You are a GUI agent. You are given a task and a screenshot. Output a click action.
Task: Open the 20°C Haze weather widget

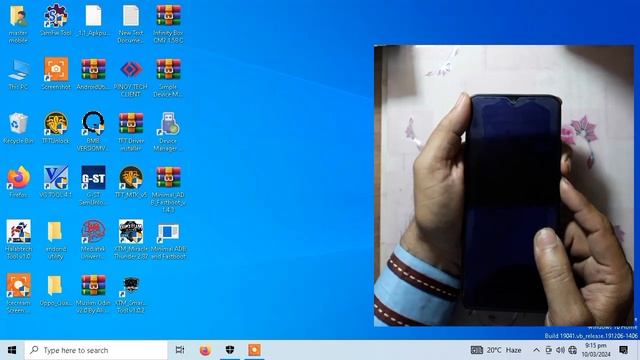coord(496,350)
